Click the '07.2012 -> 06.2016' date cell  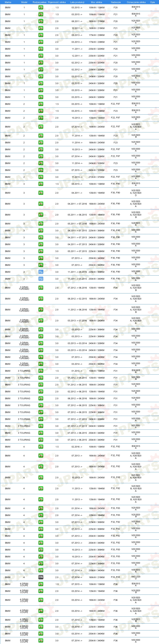tap(77, 288)
